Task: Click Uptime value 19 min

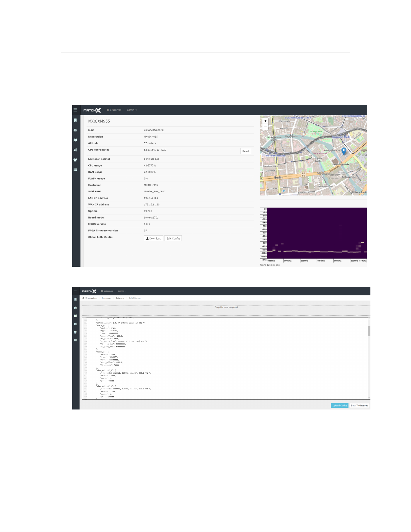Action: coord(148,211)
